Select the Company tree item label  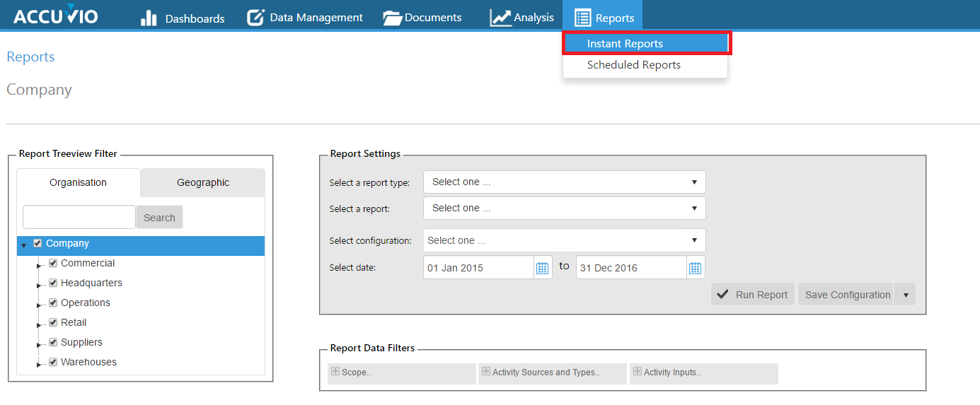click(67, 243)
